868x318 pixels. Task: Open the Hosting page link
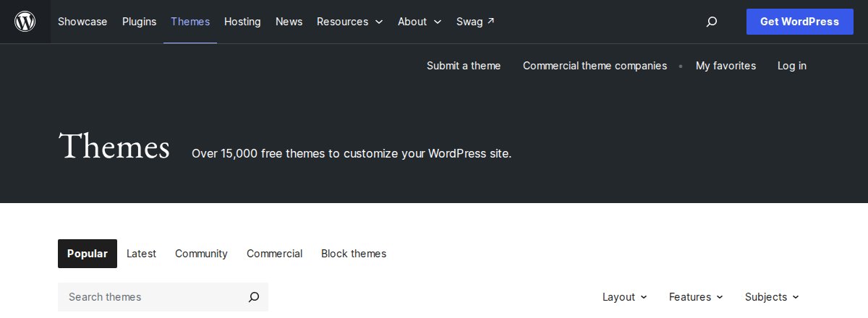click(x=242, y=22)
